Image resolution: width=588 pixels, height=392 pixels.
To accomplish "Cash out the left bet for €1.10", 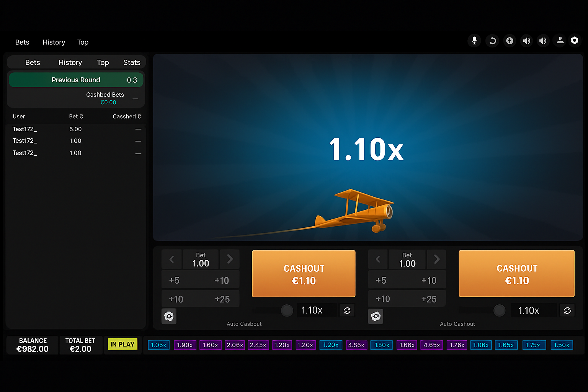I will (304, 274).
